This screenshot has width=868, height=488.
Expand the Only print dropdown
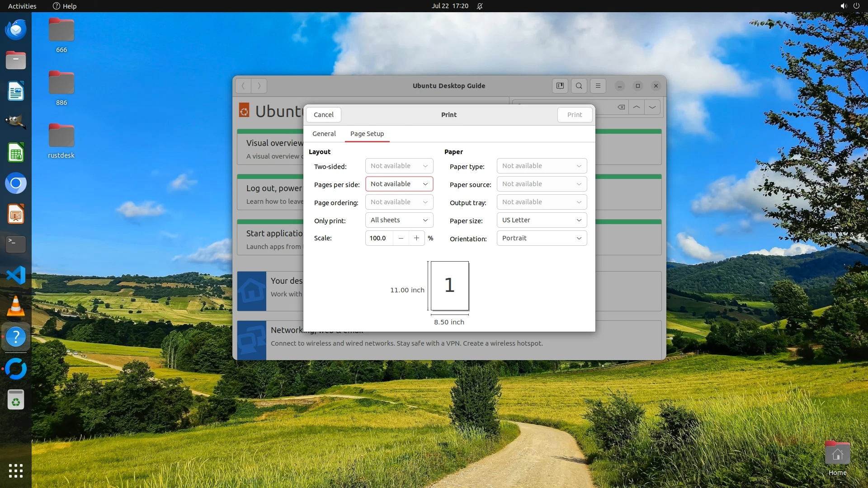pyautogui.click(x=399, y=220)
